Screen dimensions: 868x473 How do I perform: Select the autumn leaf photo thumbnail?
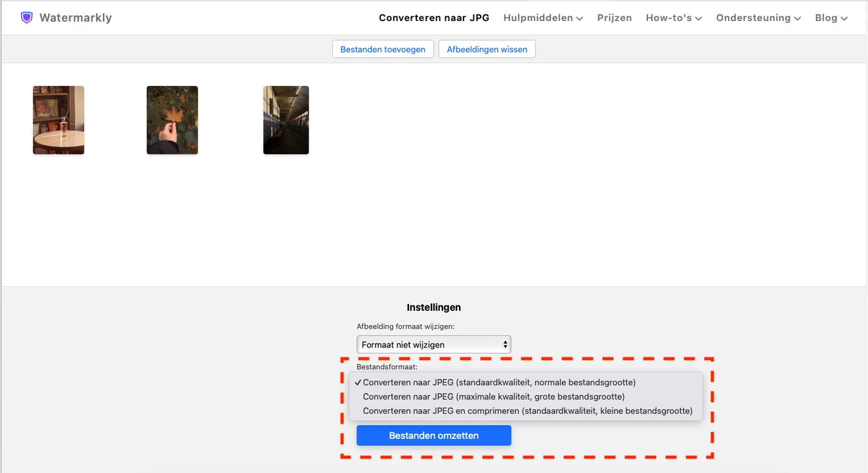pos(172,120)
